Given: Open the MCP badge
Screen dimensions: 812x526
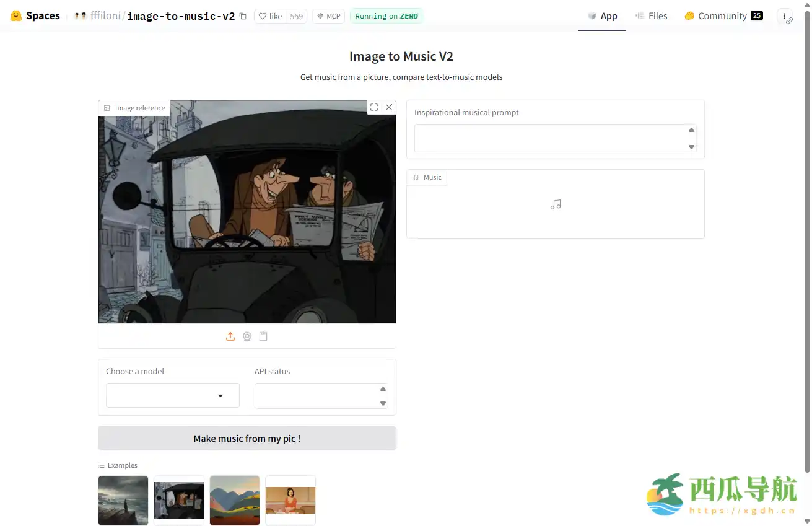Looking at the screenshot, I should pos(328,16).
